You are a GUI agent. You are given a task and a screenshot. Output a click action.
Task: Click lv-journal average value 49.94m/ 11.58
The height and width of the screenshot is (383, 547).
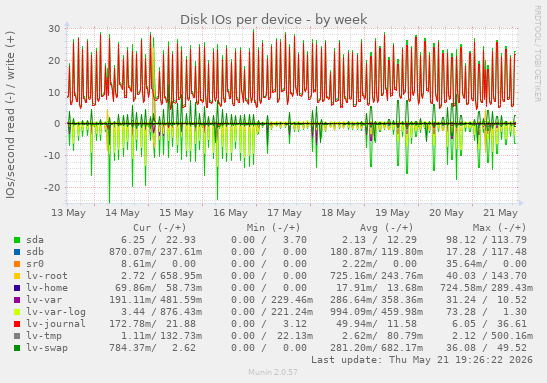(x=376, y=324)
